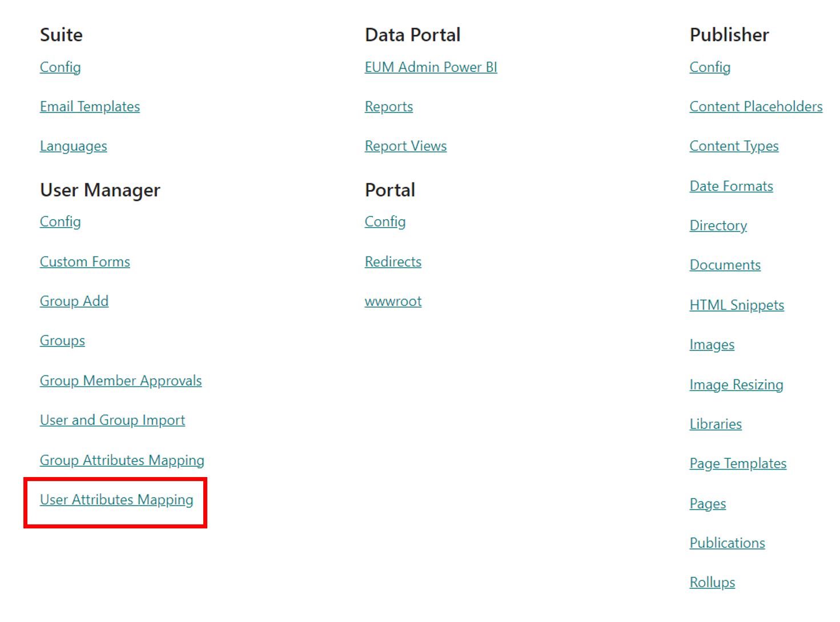The width and height of the screenshot is (840, 622).
Task: Select Group Add under User Manager
Action: 74,301
